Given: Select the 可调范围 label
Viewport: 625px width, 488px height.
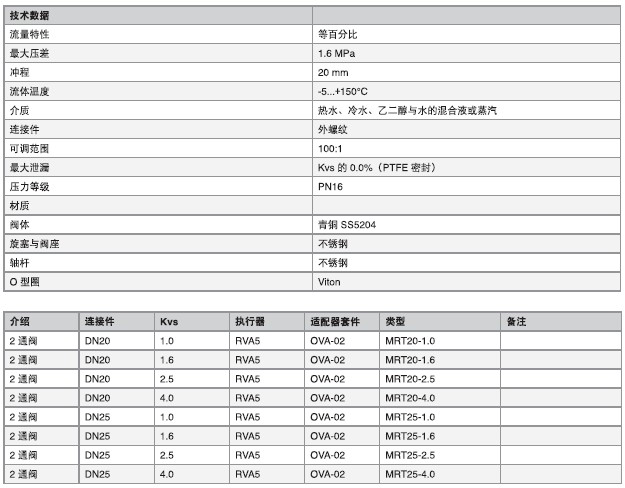Looking at the screenshot, I should coord(29,149).
